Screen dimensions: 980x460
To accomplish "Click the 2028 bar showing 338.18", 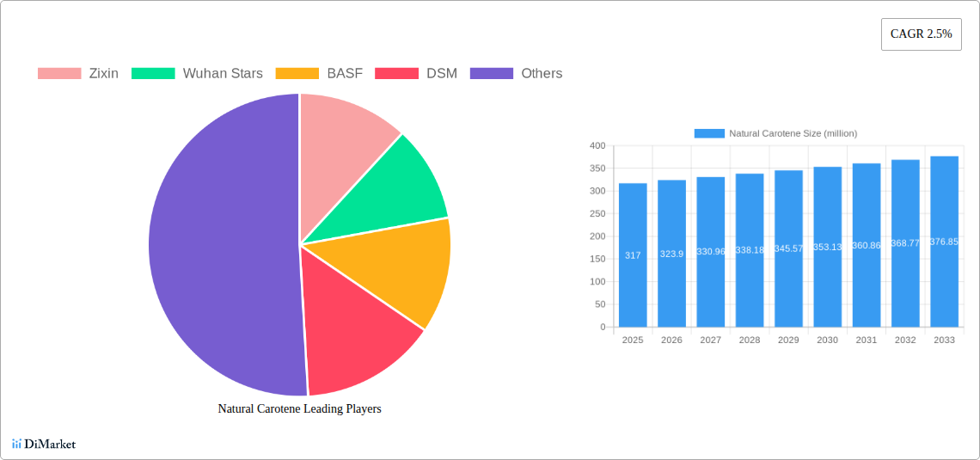I will click(x=750, y=250).
